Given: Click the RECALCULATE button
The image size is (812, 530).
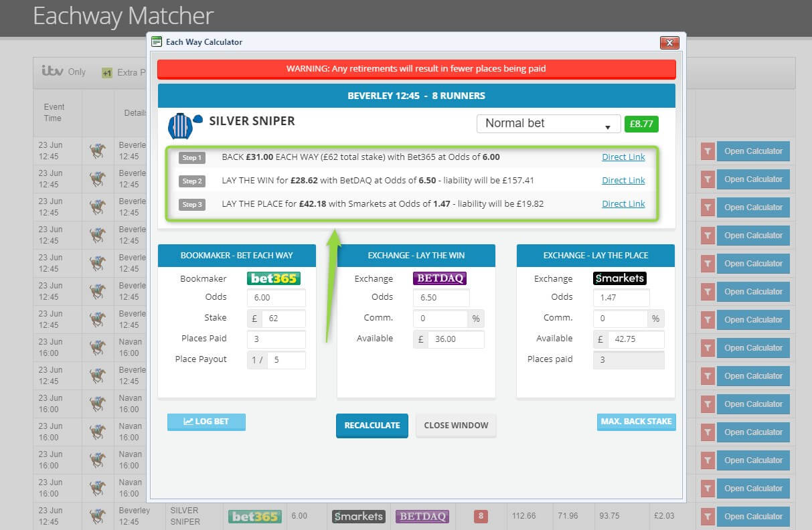Looking at the screenshot, I should pos(372,426).
